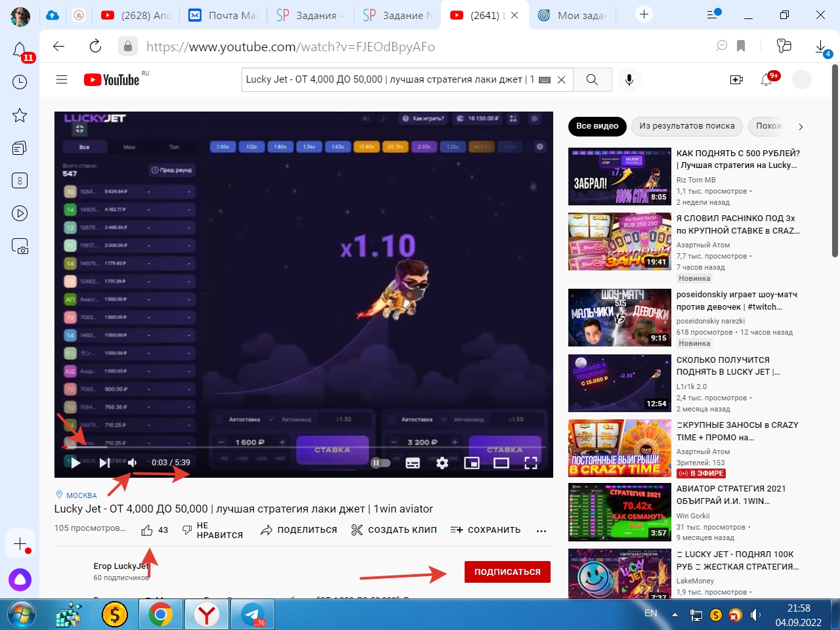Open sidebar history clock
The height and width of the screenshot is (630, 840).
pos(20,82)
